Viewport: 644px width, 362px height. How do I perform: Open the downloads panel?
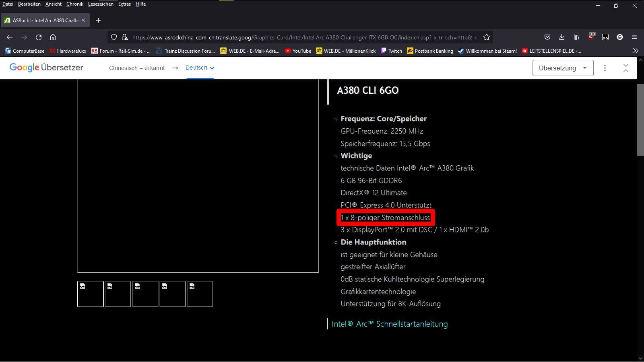pos(562,37)
